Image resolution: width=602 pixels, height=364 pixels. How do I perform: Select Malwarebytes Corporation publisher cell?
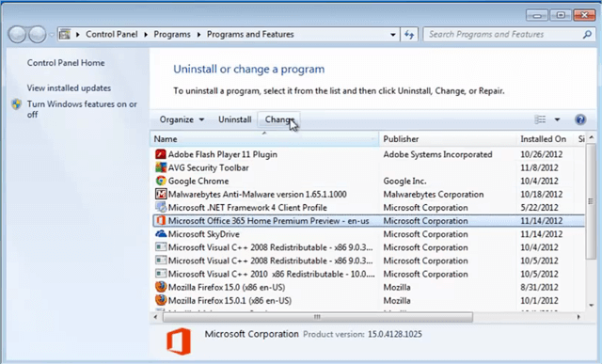coord(433,194)
